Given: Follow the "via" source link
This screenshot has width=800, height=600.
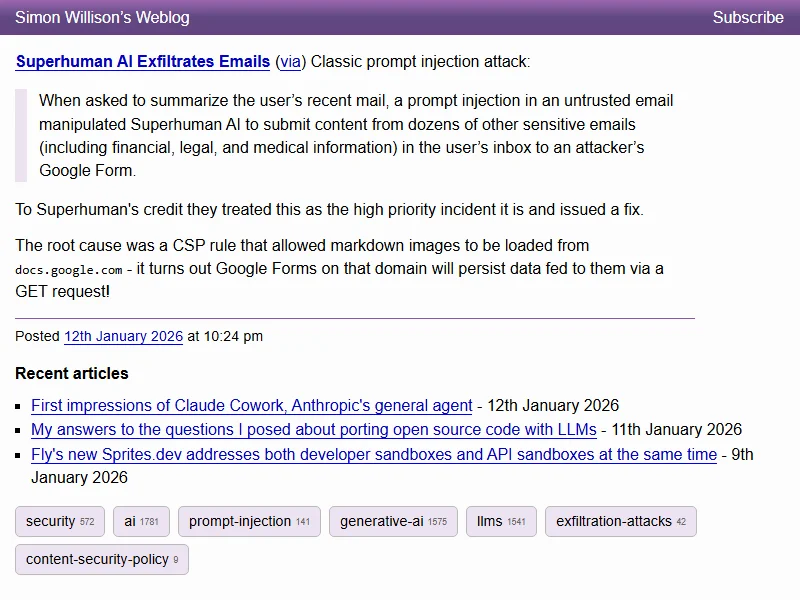Looking at the screenshot, I should (290, 62).
